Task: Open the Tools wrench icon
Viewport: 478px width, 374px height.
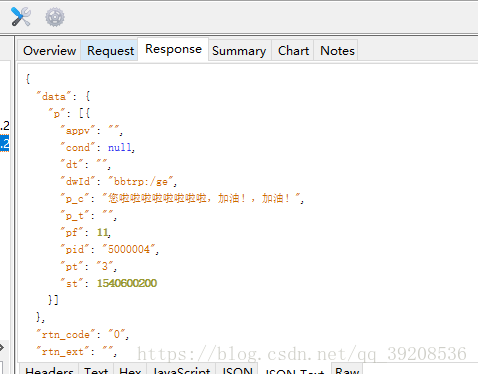Action: (21, 17)
